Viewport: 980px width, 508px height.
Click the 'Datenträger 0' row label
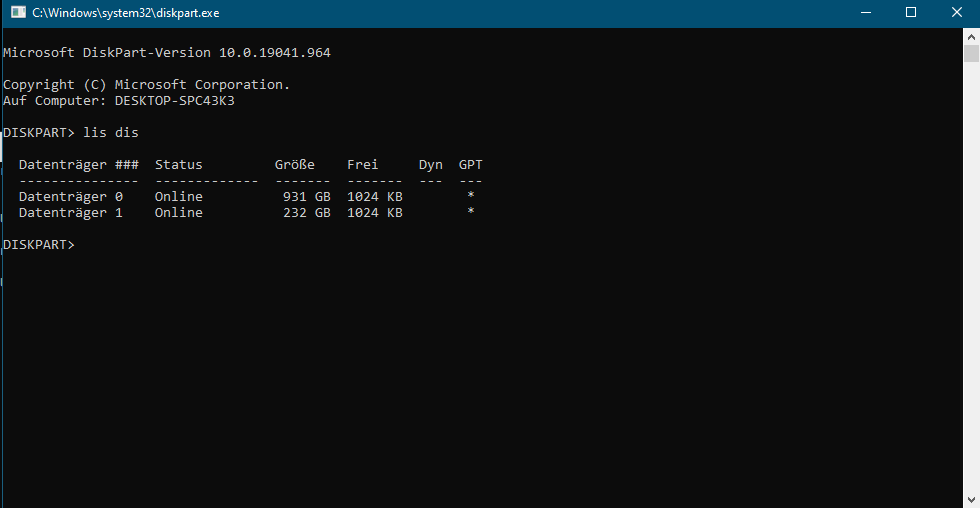pyautogui.click(x=71, y=197)
